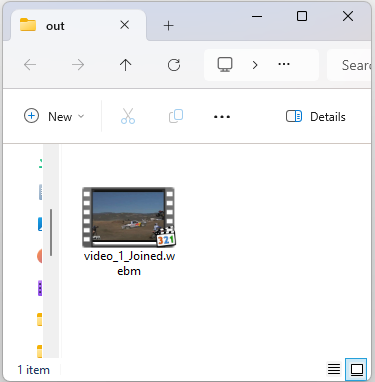Go back to previous folder
Viewport: 375px width, 382px height.
[x=30, y=65]
